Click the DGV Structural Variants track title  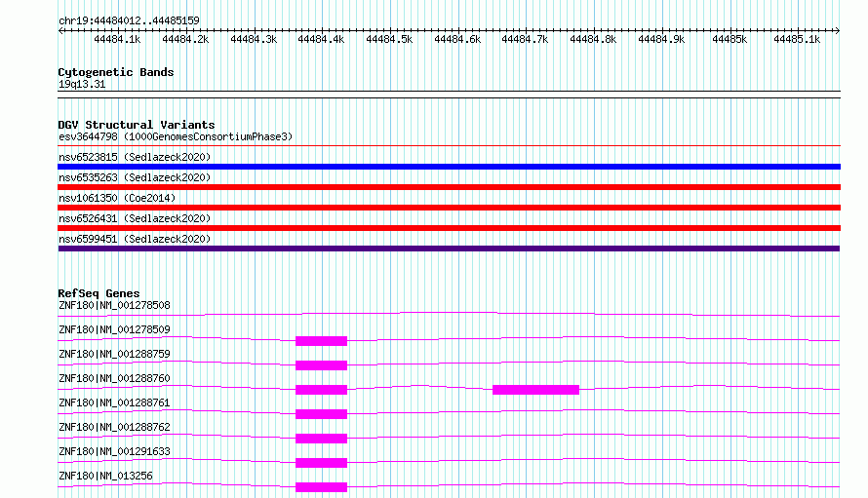click(x=137, y=125)
